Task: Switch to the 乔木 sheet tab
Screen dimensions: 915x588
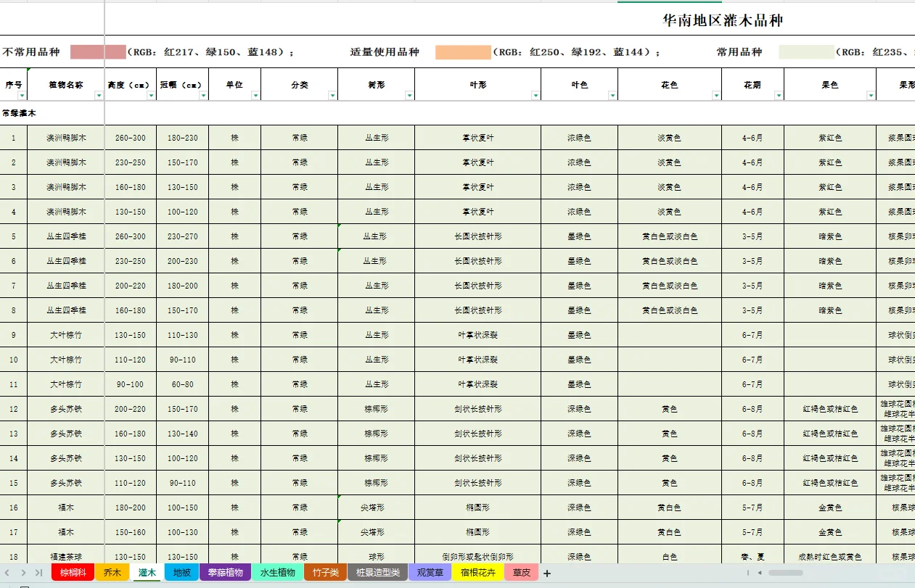Action: 112,572
